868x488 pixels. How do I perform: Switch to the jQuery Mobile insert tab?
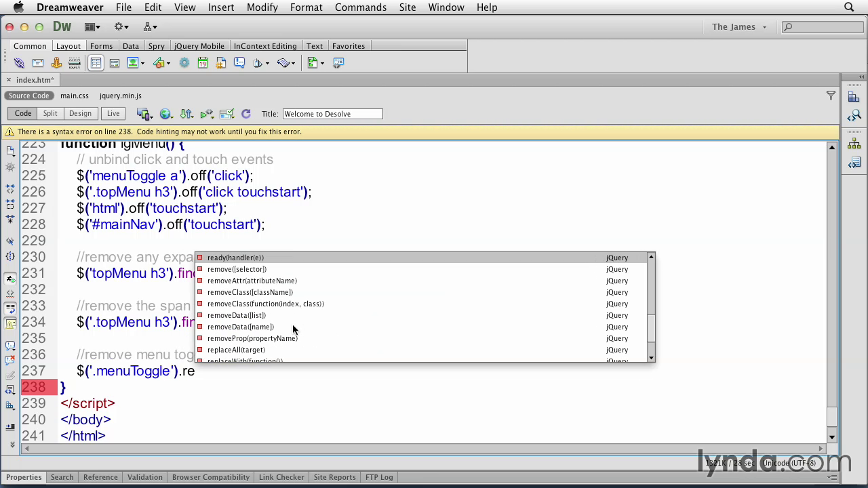(199, 46)
